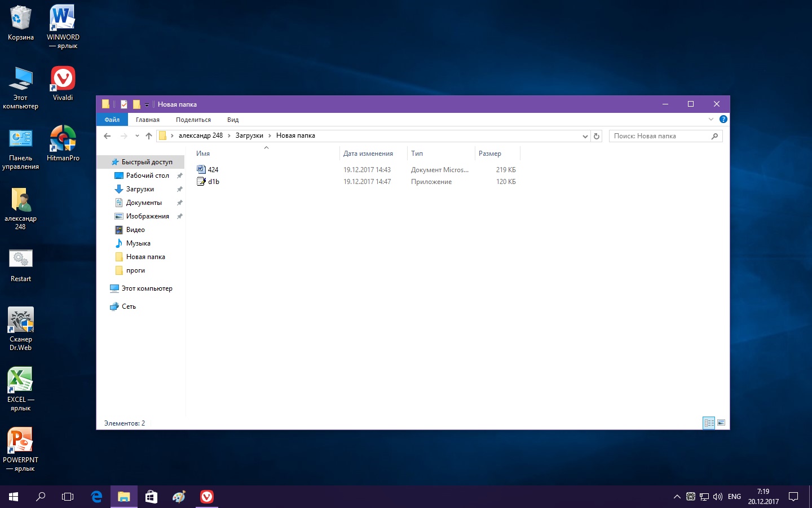Open Explorer help question mark icon
Viewport: 812px width, 508px height.
pyautogui.click(x=723, y=119)
